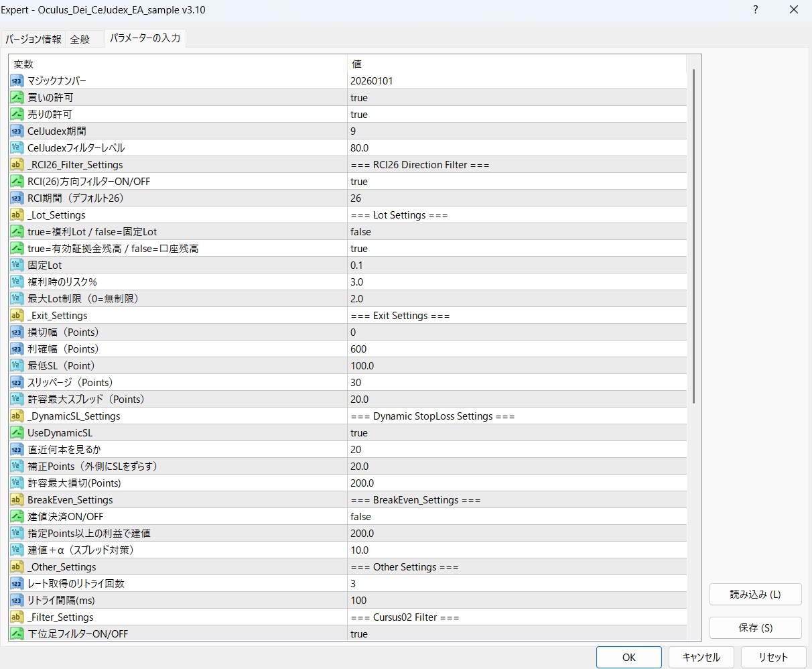Viewport: 812px width, 669px height.
Task: Click the false value for true=複利Lot / false=固定Lot
Action: pyautogui.click(x=360, y=232)
